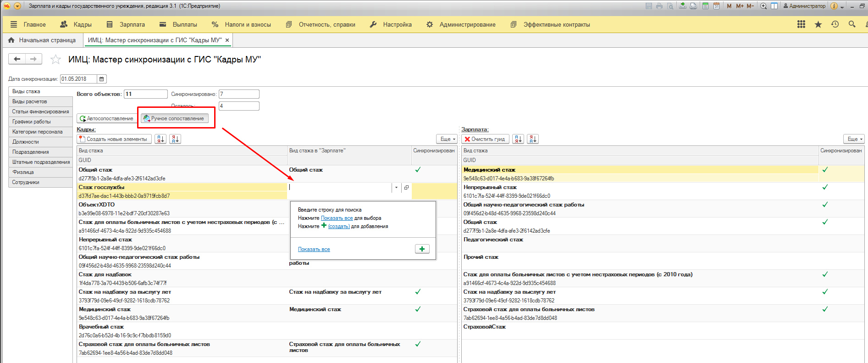868x363 pixels.
Task: Click the favorites star icon
Action: click(818, 24)
